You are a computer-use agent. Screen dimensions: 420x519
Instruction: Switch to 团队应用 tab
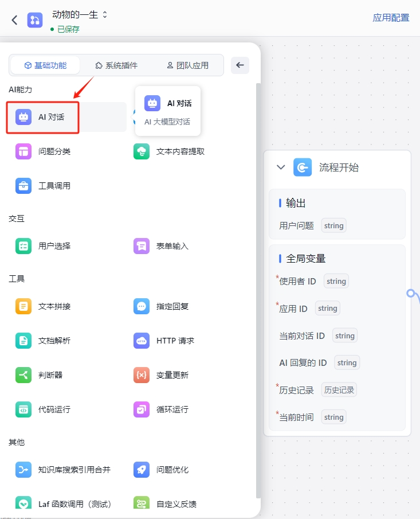point(187,65)
